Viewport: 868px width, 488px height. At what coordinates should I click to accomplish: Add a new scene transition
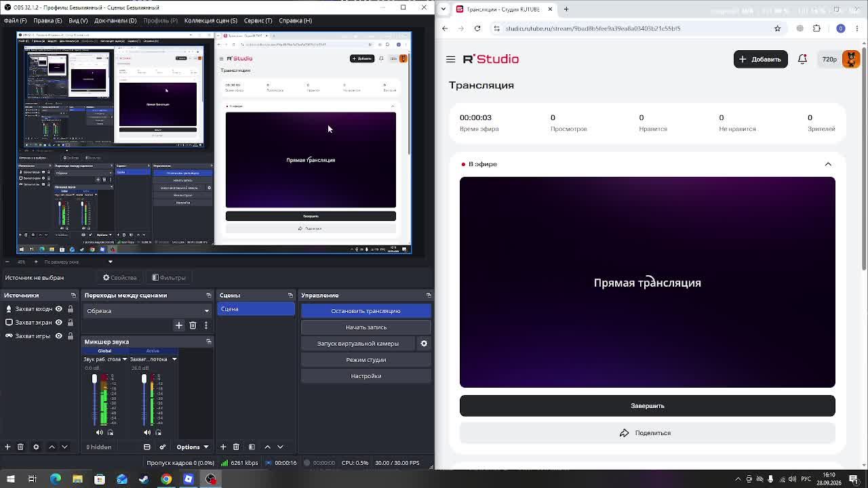click(179, 325)
